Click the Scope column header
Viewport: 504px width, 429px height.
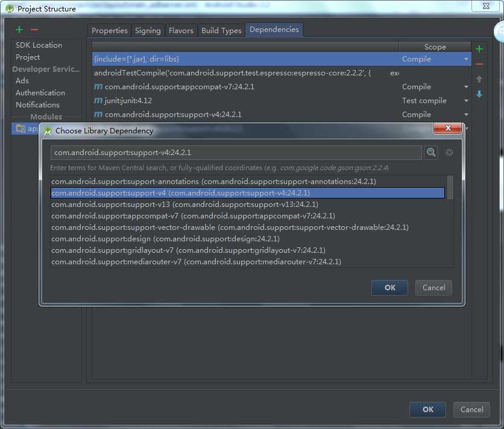point(435,47)
